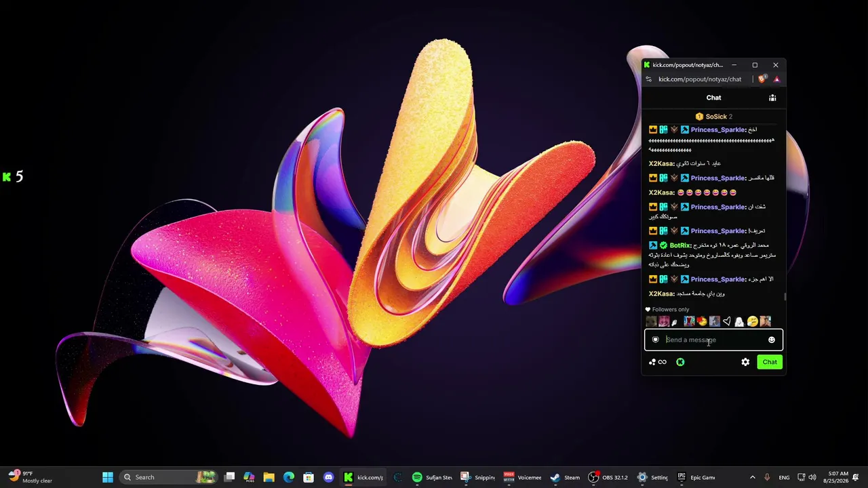Click the Brave Rewards triangle icon

tap(776, 79)
